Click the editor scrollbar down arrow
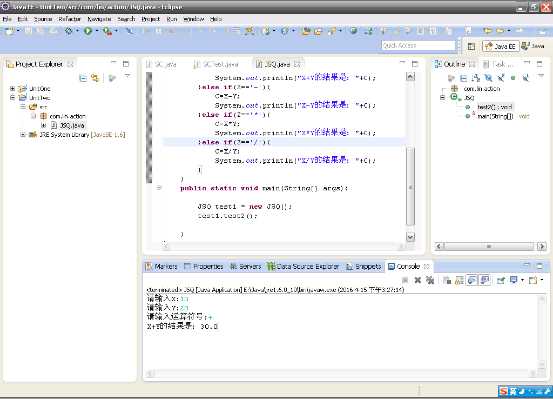The image size is (553, 399). [410, 237]
